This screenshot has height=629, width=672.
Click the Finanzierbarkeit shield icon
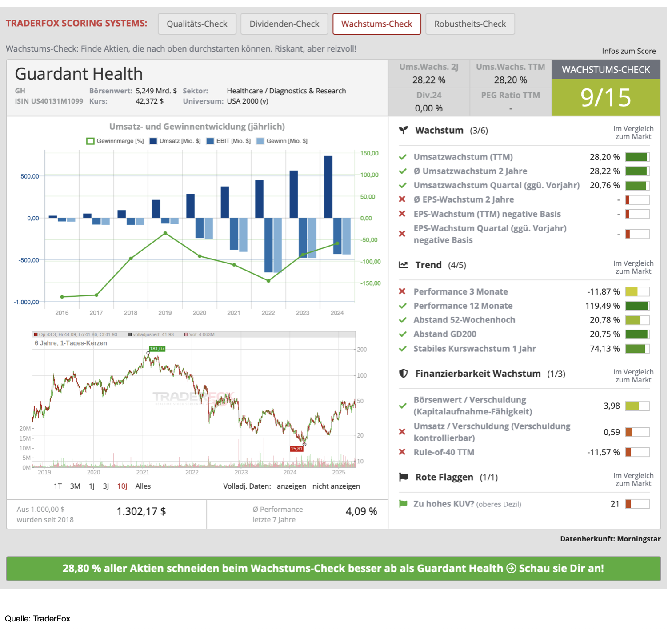click(x=403, y=374)
